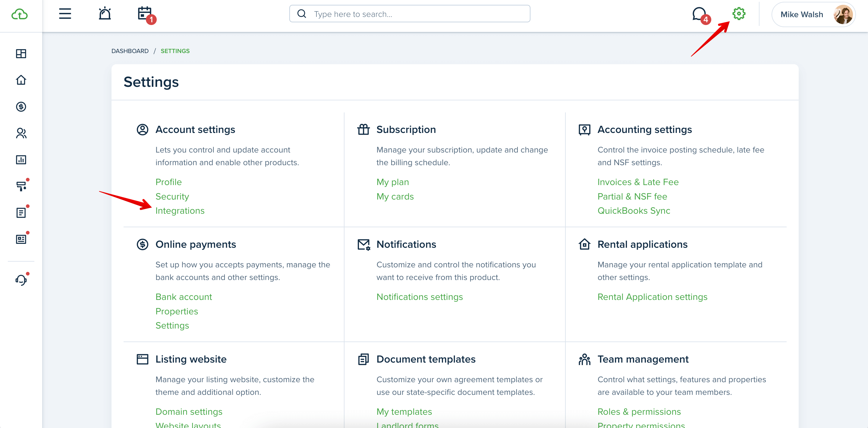This screenshot has width=868, height=428.
Task: Open the alarm reminders icon
Action: tap(105, 14)
